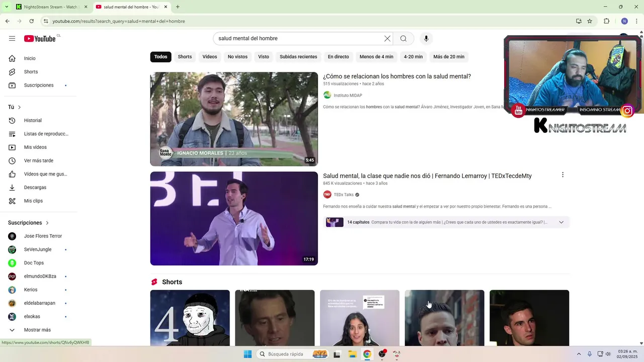Open Salud mental, la clase que nadie title

(x=427, y=176)
